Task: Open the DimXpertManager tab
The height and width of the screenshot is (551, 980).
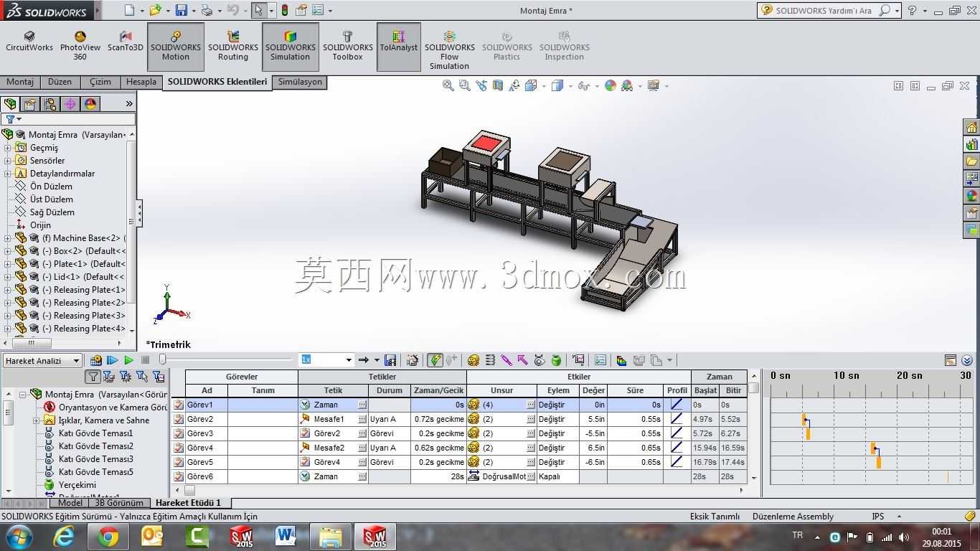Action: coord(70,104)
